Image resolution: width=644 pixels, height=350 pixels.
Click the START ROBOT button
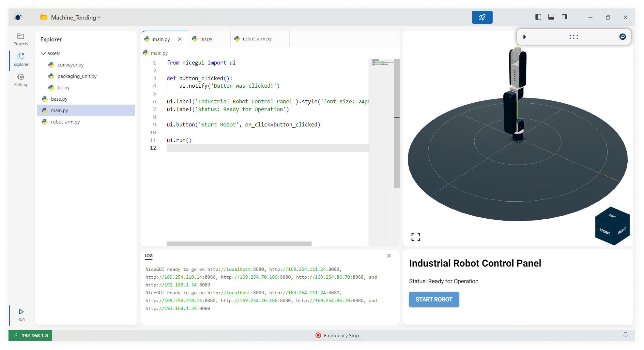click(434, 299)
